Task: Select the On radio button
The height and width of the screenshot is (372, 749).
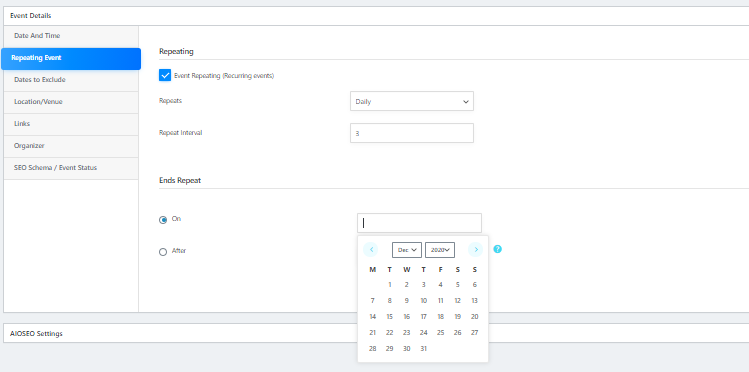Action: click(x=163, y=220)
